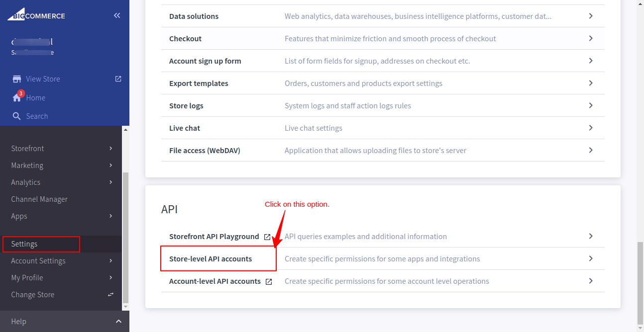644x332 pixels.
Task: Click chevron on Store-level API accounts row
Action: click(x=591, y=258)
